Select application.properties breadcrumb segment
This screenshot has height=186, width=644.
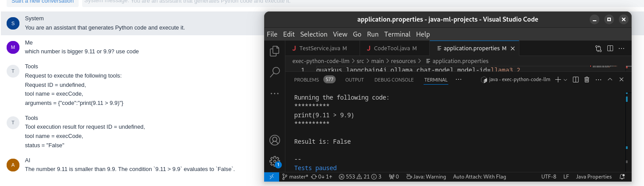click(x=457, y=61)
